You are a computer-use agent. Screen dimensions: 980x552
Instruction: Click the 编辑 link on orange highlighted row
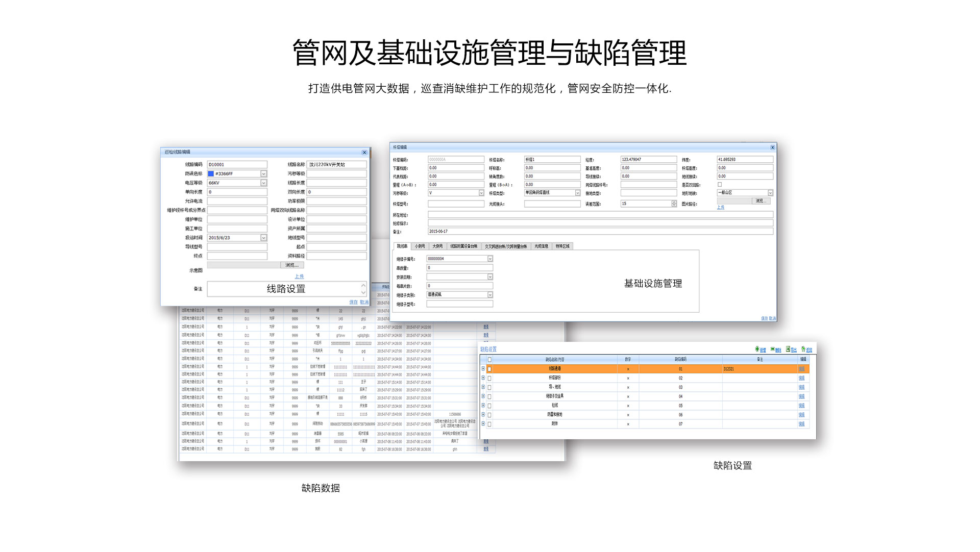801,369
